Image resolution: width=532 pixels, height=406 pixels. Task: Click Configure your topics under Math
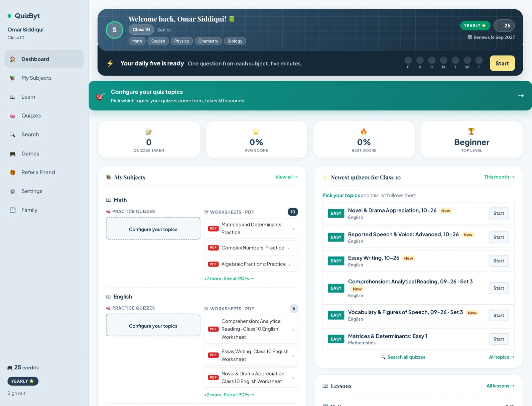tap(153, 229)
